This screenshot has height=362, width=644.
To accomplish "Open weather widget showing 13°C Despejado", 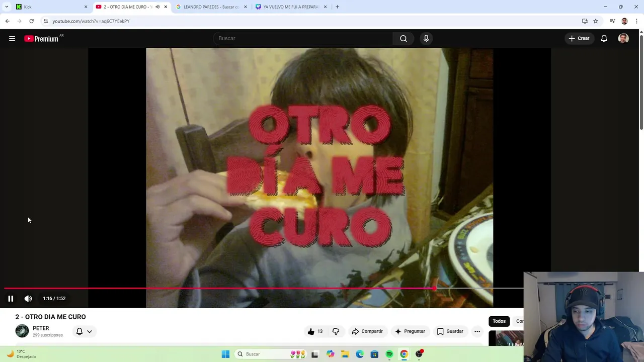I will 21,354.
